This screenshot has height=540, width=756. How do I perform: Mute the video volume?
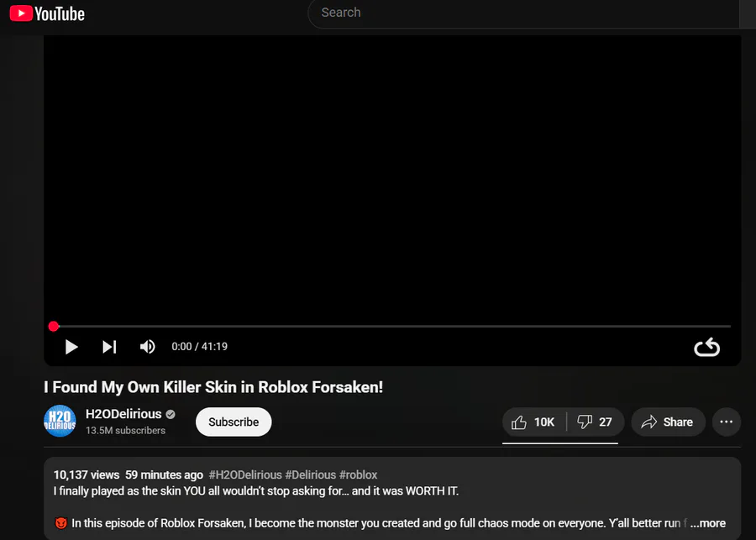[x=148, y=347]
